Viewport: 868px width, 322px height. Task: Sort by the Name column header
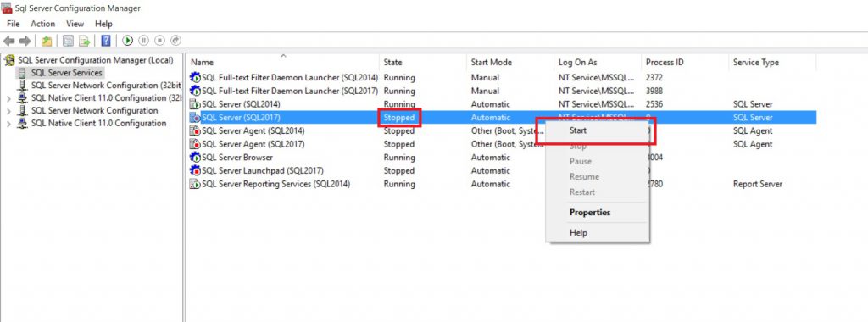283,62
